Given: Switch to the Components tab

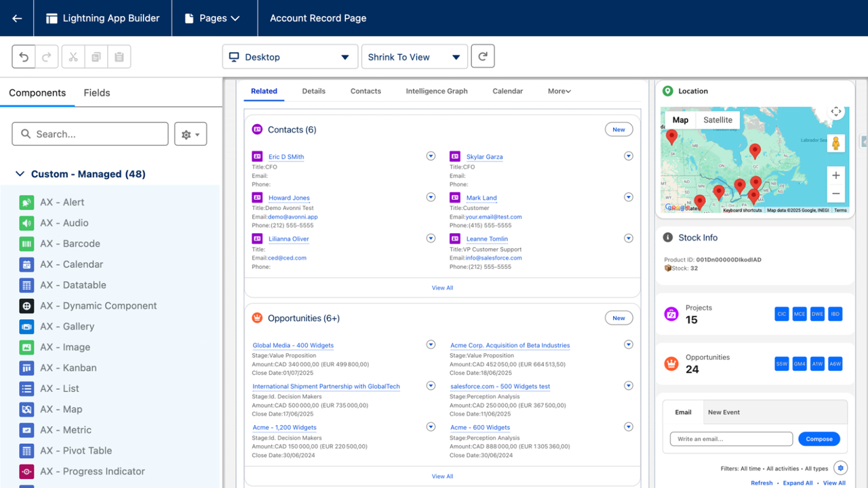Looking at the screenshot, I should 37,93.
